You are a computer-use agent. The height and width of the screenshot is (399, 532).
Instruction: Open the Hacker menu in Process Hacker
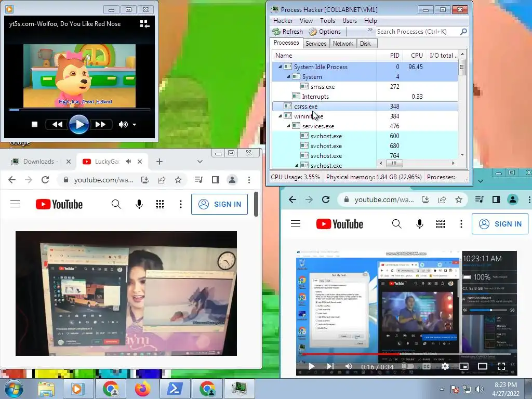pyautogui.click(x=283, y=21)
